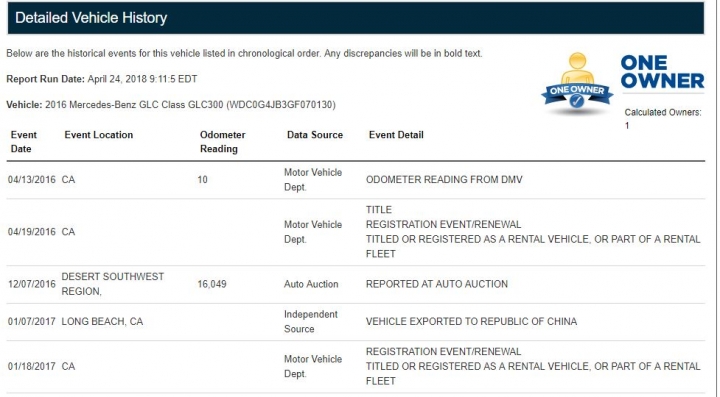Viewport: 720px width, 397px height.
Task: Click the Event Detail column header
Action: coord(396,135)
